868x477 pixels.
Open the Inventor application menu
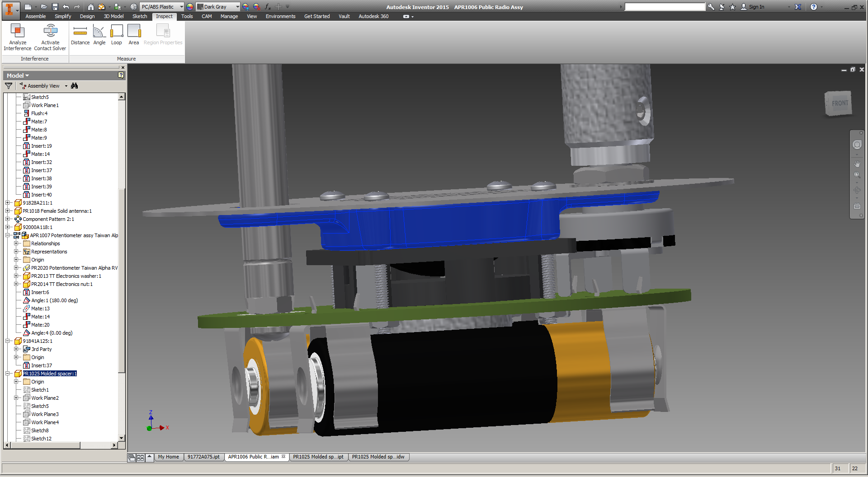point(10,10)
